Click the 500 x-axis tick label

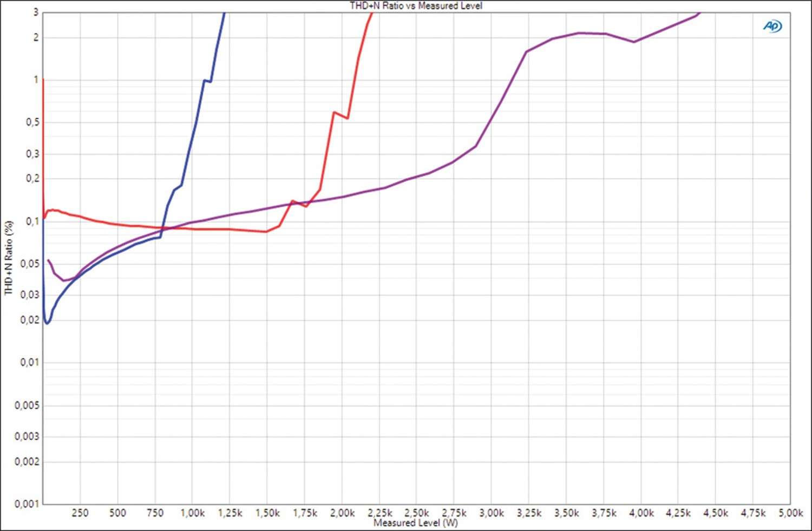(117, 513)
